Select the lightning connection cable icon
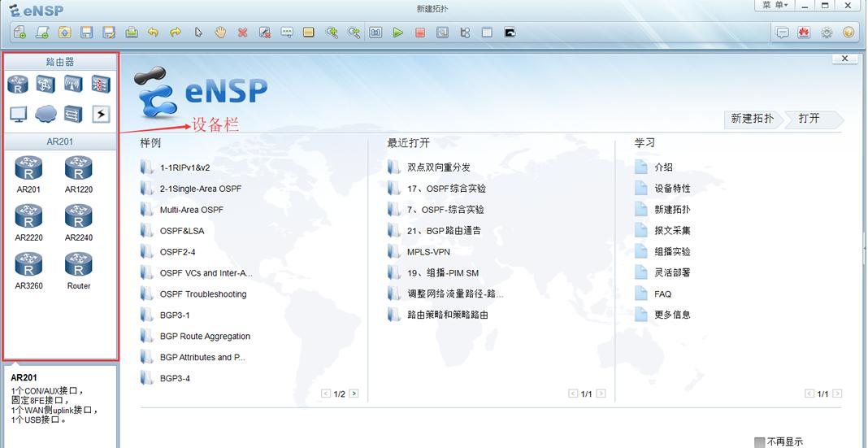Image resolution: width=868 pixels, height=448 pixels. pyautogui.click(x=101, y=114)
